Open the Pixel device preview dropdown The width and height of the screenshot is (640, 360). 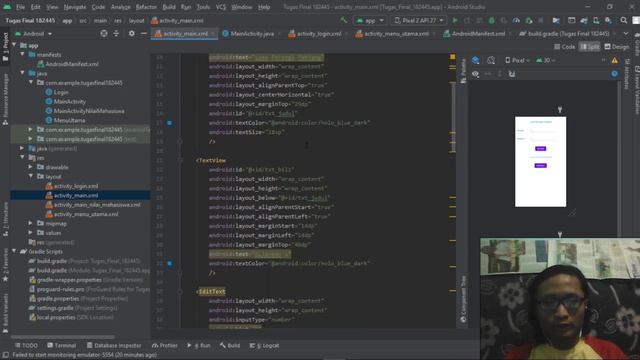[518, 60]
